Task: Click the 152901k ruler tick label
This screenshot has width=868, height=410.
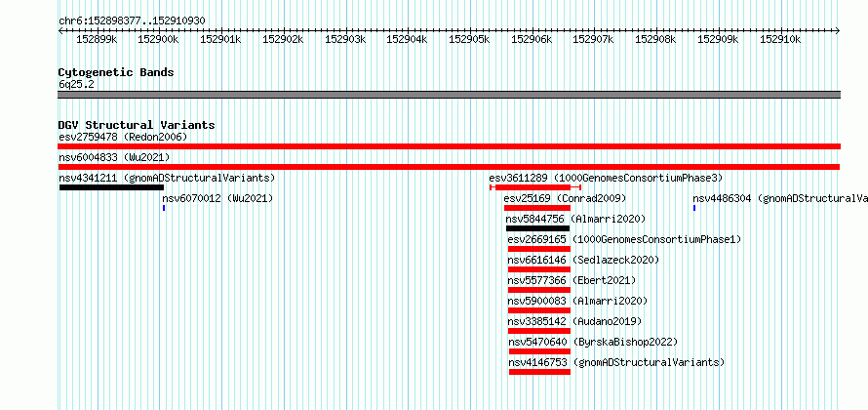Action: (220, 39)
